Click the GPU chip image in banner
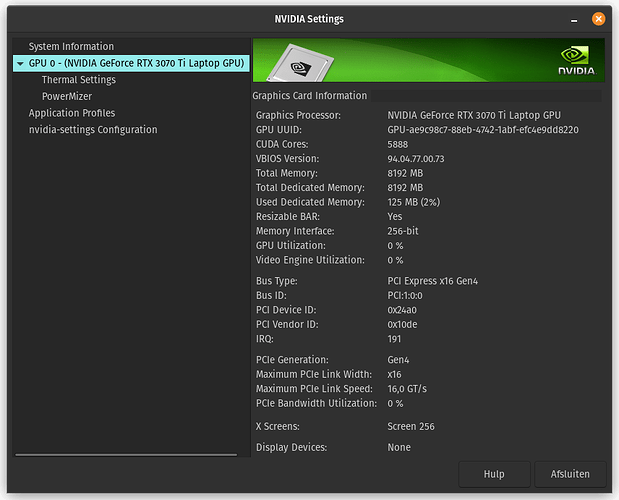The height and width of the screenshot is (500, 619). (300, 63)
